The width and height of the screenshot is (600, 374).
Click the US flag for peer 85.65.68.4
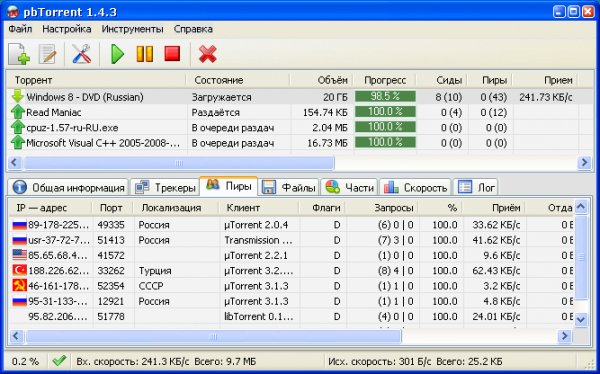[x=20, y=255]
